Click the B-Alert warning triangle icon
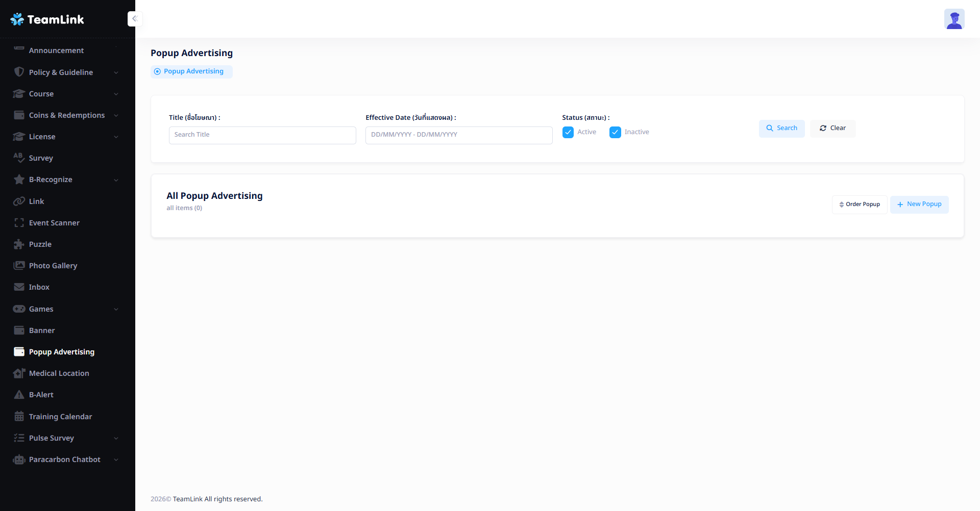The height and width of the screenshot is (511, 980). (x=19, y=395)
